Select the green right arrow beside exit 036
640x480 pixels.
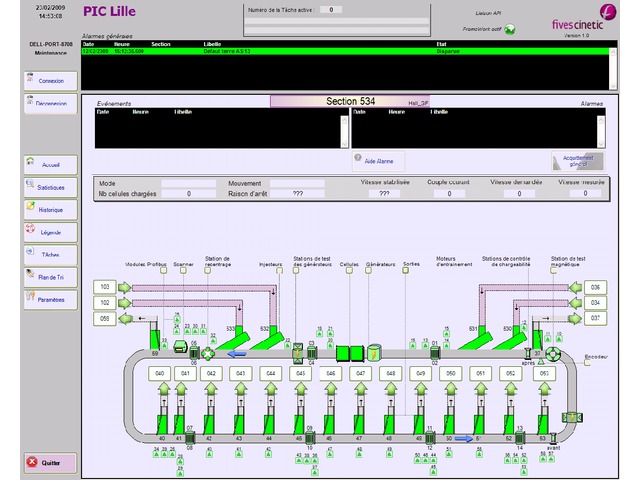tap(567, 288)
